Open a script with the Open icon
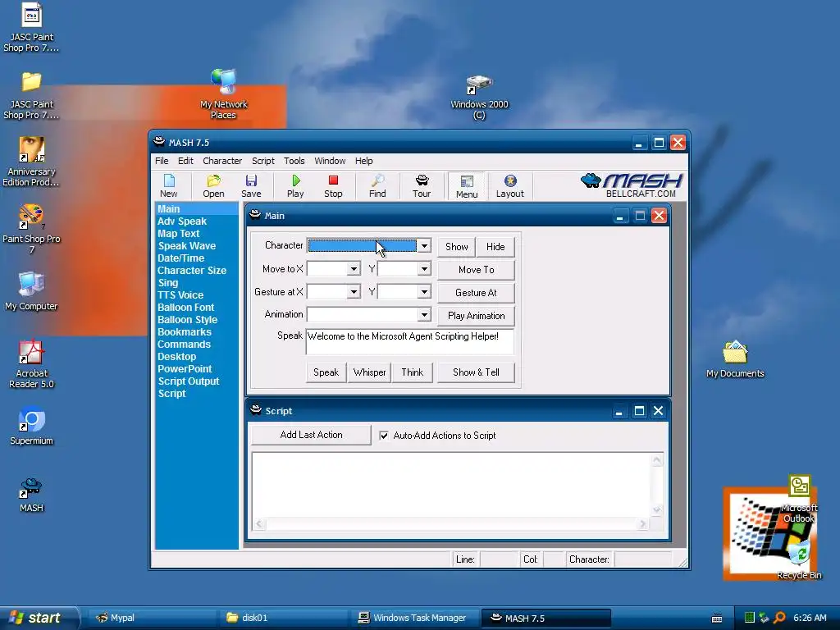 pyautogui.click(x=213, y=186)
